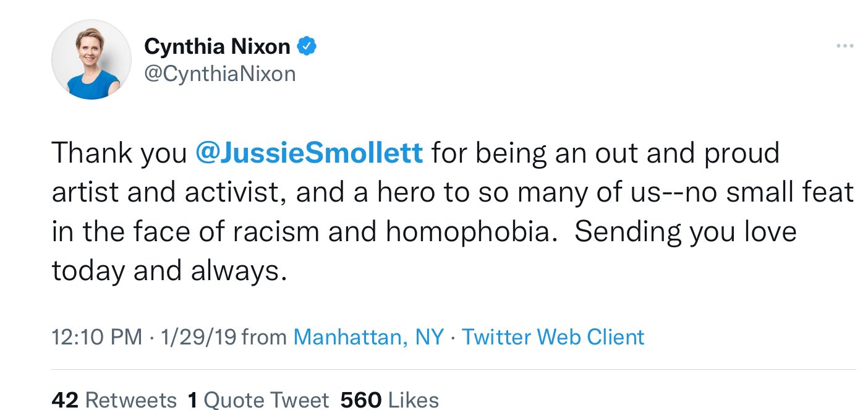Click the phrase "artist and activist"
The width and height of the screenshot is (868, 410).
(x=166, y=192)
